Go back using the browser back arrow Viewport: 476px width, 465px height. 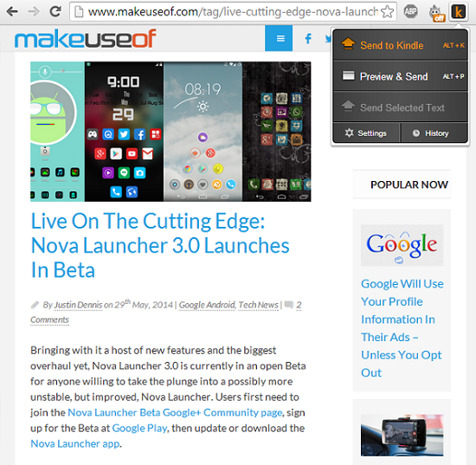pyautogui.click(x=12, y=12)
